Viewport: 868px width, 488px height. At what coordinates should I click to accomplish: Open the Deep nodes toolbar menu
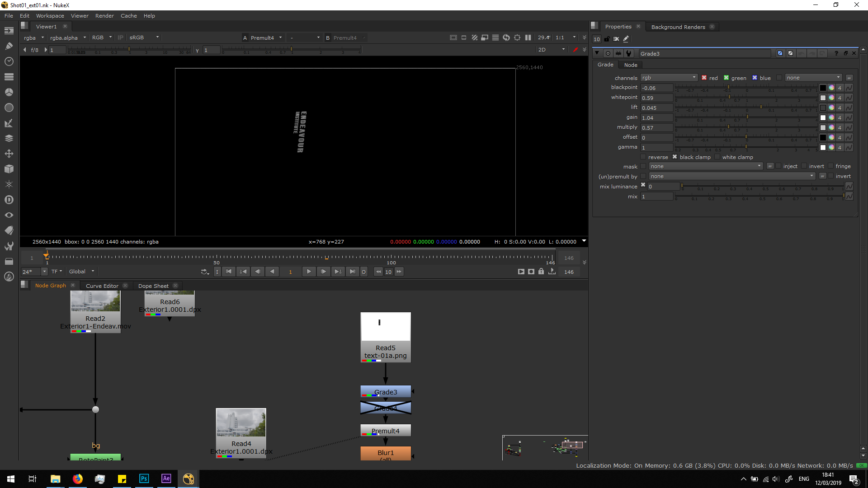[9, 200]
